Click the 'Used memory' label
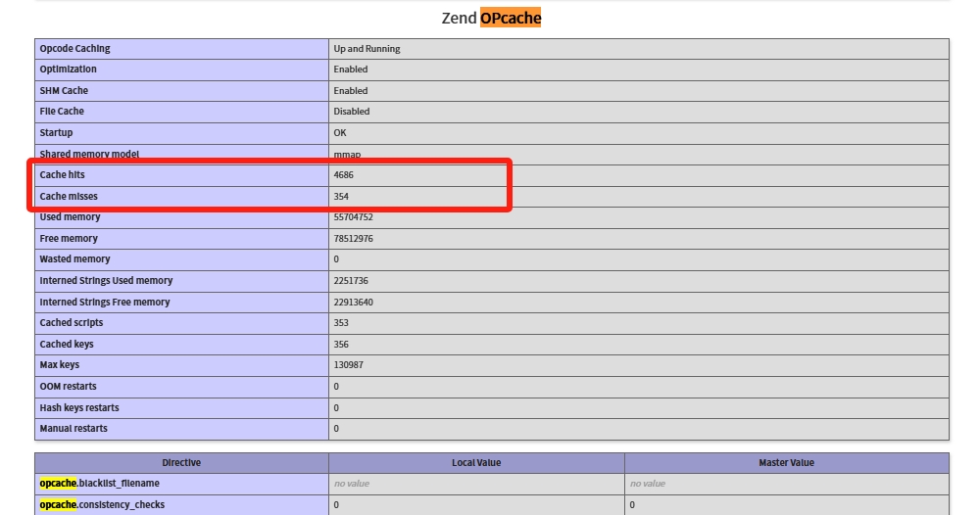 [x=70, y=216]
